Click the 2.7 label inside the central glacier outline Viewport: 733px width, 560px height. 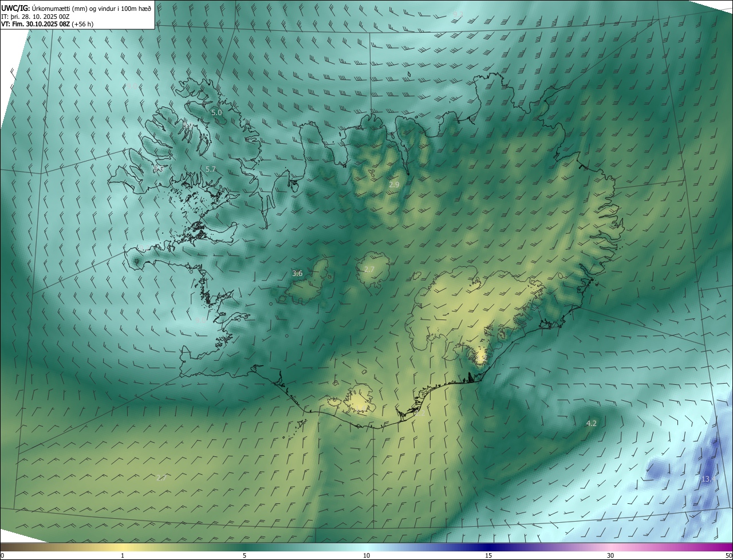[x=369, y=269]
